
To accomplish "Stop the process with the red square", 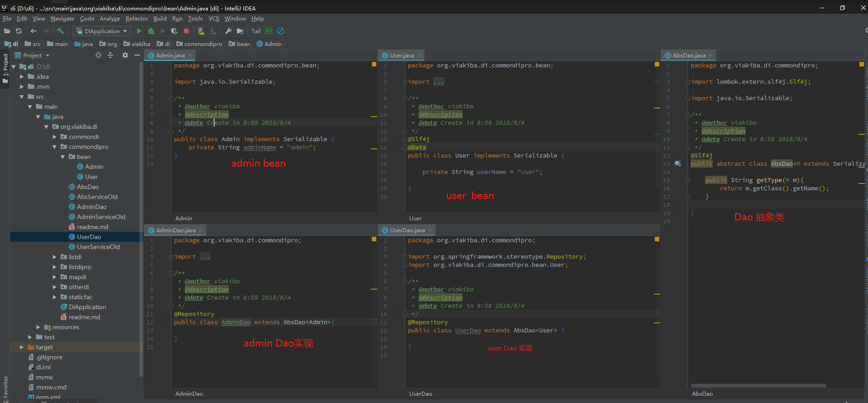I will pyautogui.click(x=186, y=31).
